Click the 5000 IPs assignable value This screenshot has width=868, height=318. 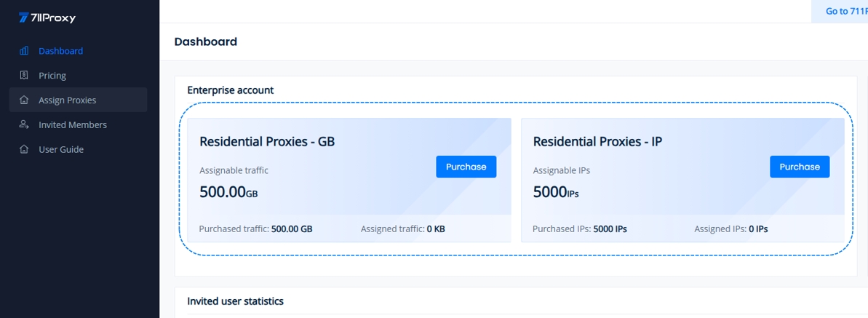(x=556, y=193)
